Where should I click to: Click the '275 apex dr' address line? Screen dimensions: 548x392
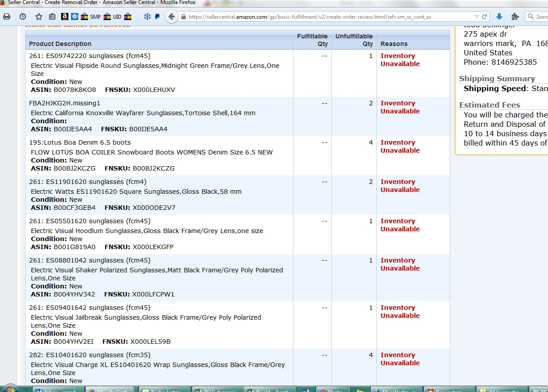coord(485,34)
